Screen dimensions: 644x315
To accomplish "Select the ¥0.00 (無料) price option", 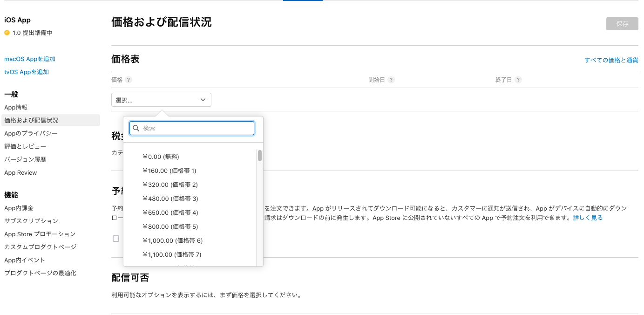I will [x=161, y=156].
